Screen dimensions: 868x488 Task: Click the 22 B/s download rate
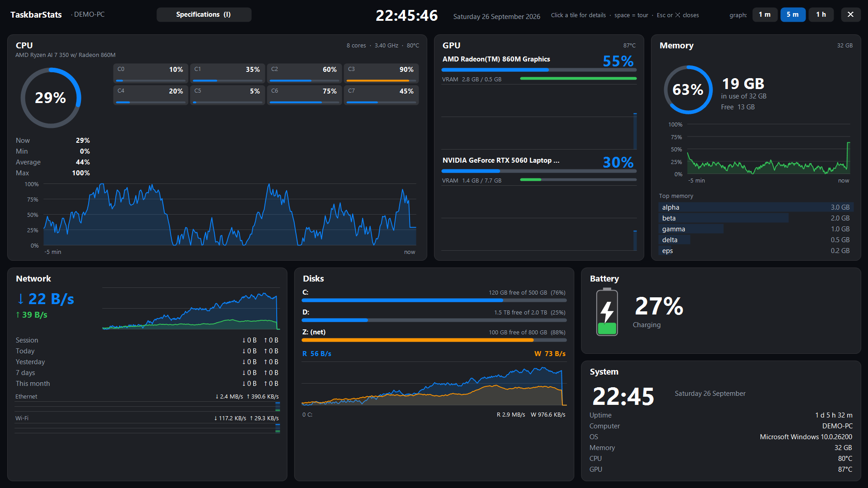(45, 299)
